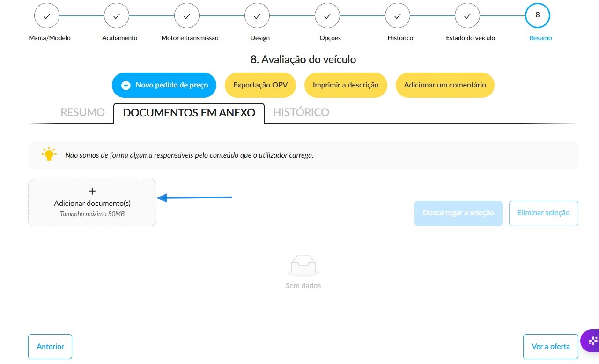Click Eliminar seleção button
This screenshot has width=599, height=364.
(543, 213)
